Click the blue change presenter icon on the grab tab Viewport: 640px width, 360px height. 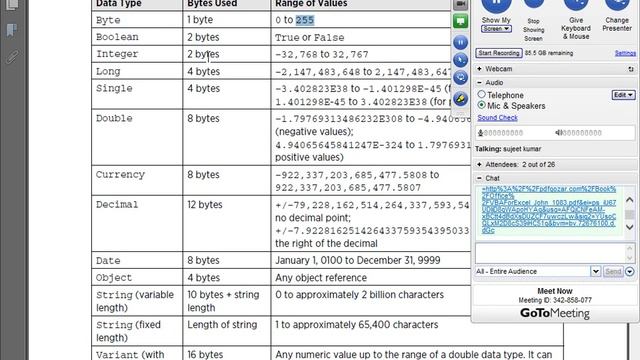click(460, 78)
